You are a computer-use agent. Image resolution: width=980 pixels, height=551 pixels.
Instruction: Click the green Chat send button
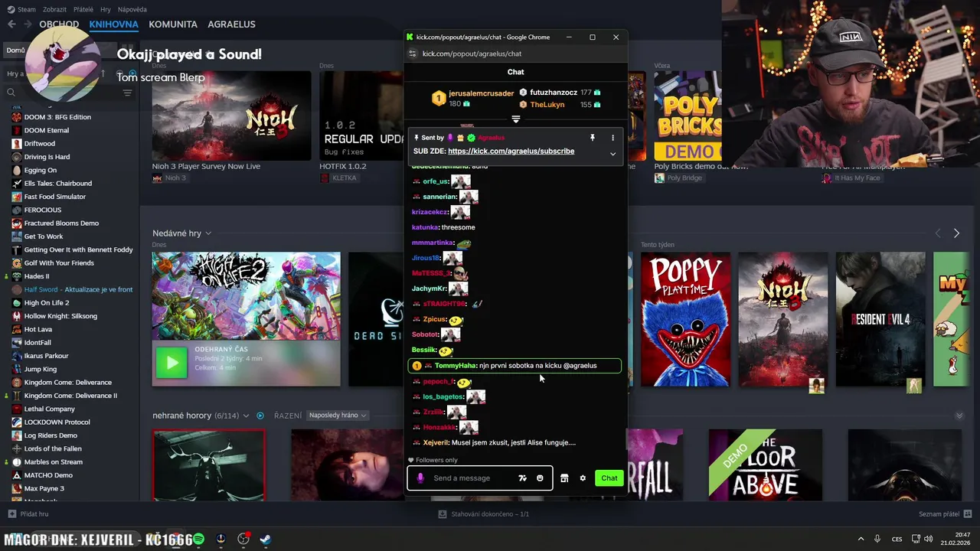[609, 478]
